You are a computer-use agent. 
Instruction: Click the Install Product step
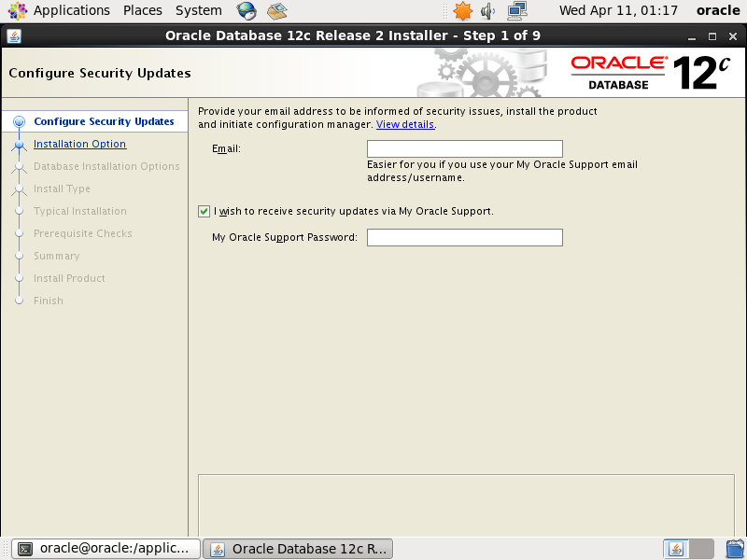[69, 278]
